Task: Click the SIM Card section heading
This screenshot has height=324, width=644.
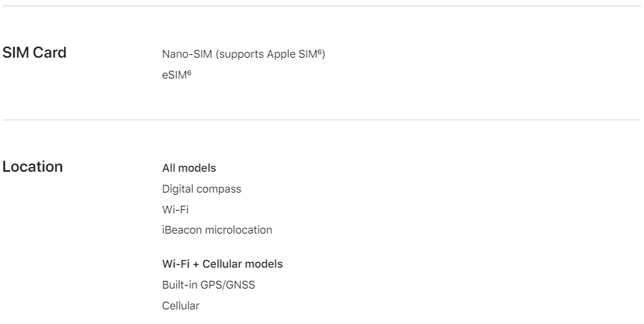Action: coord(34,53)
